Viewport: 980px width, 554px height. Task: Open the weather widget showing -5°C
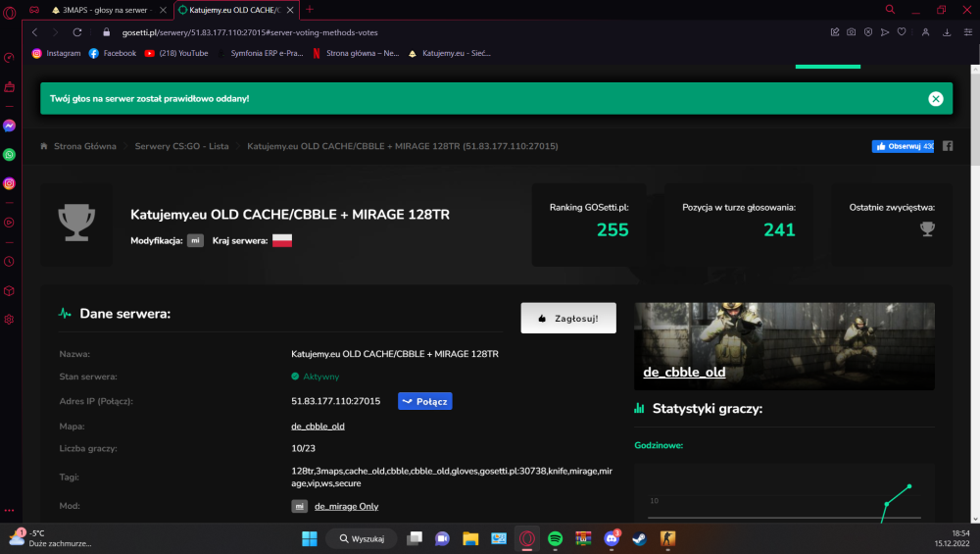tap(51, 537)
